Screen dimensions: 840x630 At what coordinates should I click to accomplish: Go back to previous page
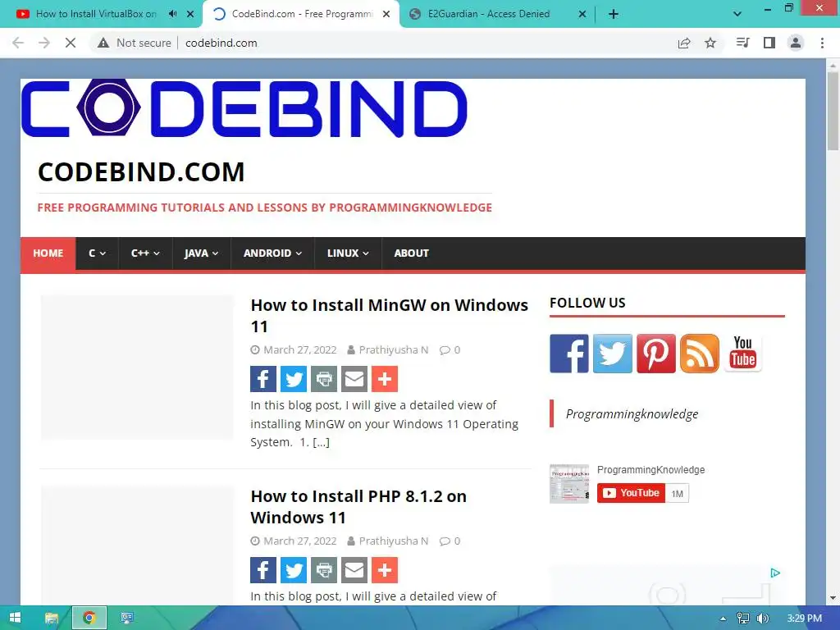tap(18, 43)
